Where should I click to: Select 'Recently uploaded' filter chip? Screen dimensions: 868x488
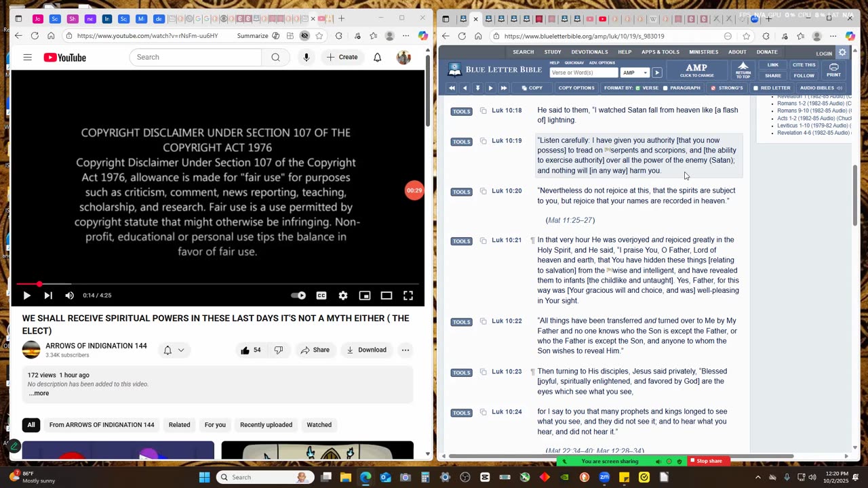266,425
